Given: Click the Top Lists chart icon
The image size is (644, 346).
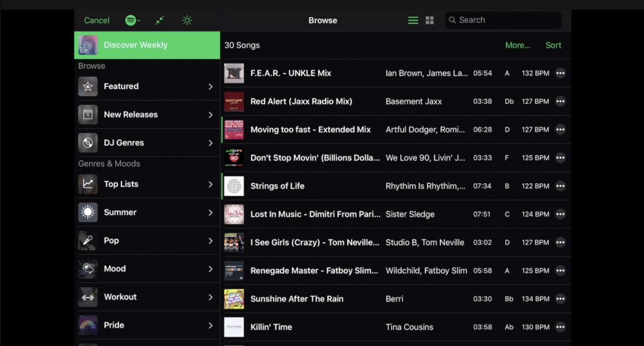Looking at the screenshot, I should [88, 184].
